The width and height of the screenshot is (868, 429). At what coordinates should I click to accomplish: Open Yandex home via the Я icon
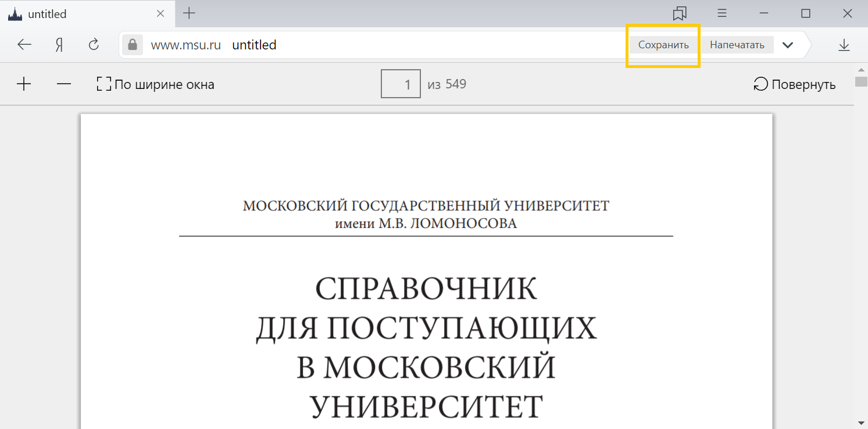pyautogui.click(x=59, y=45)
